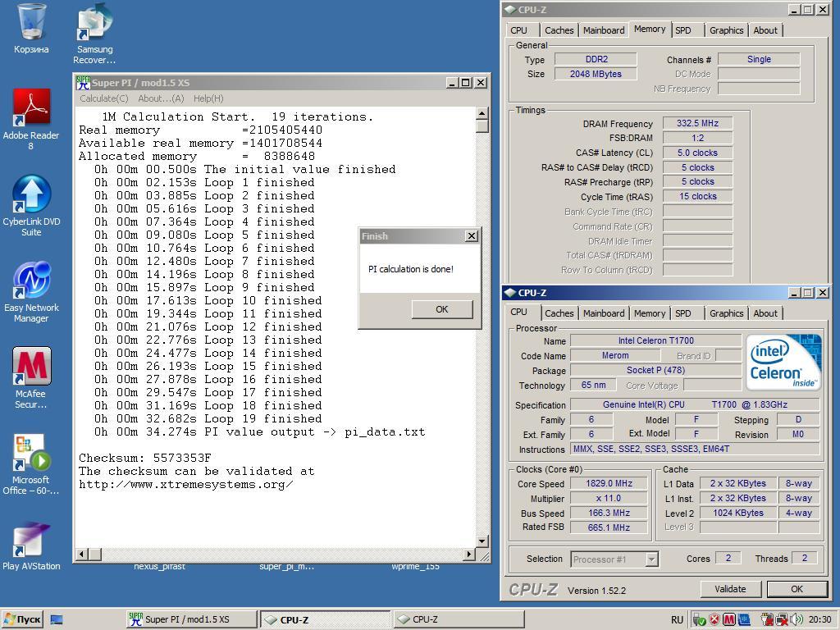Viewport: 840px width, 630px height.
Task: Click the Rated FSB value 665.1 MHz
Action: 609,527
